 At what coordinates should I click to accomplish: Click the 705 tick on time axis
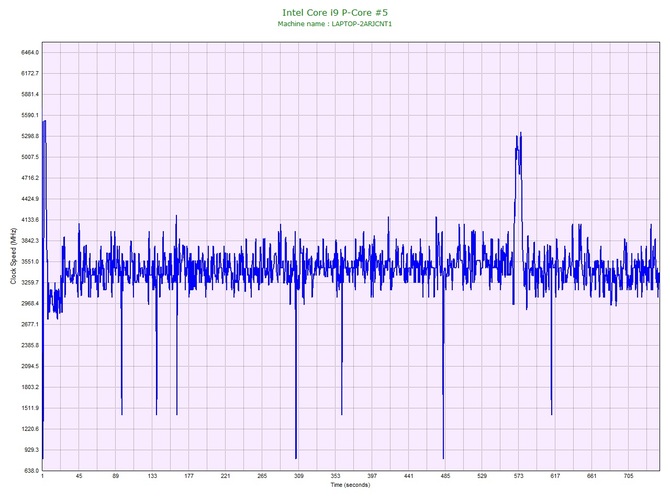(x=629, y=476)
